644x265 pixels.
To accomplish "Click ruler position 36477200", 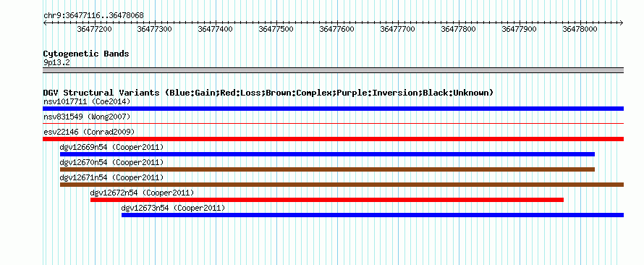I will click(95, 29).
